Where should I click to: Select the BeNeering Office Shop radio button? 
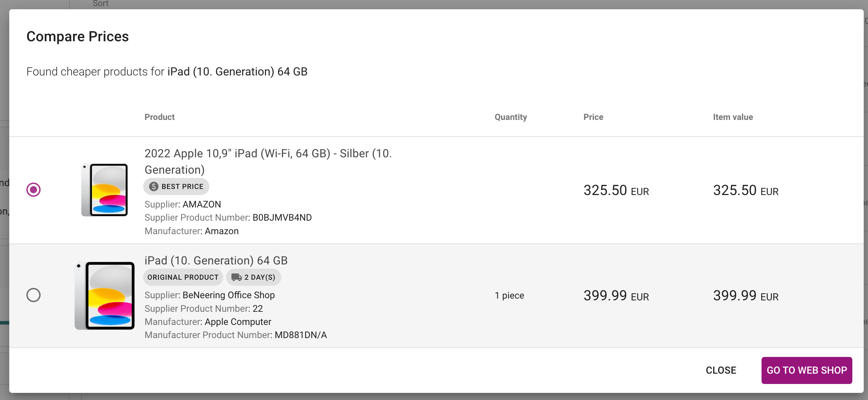point(33,295)
